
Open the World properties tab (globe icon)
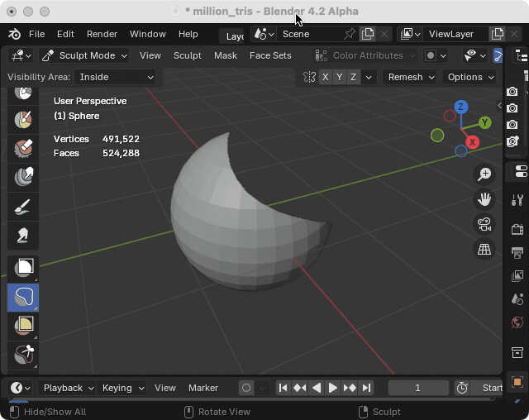pyautogui.click(x=517, y=322)
